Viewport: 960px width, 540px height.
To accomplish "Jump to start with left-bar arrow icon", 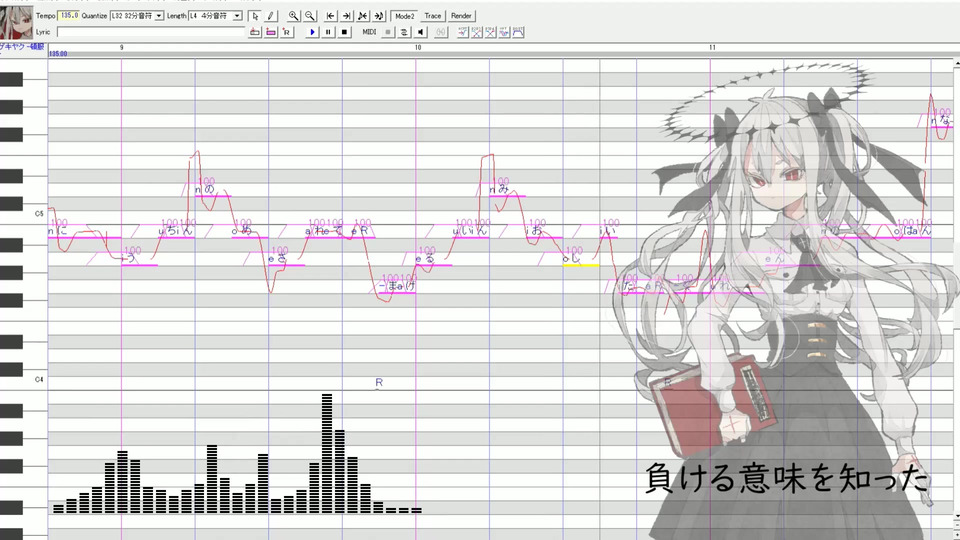I will pos(331,16).
